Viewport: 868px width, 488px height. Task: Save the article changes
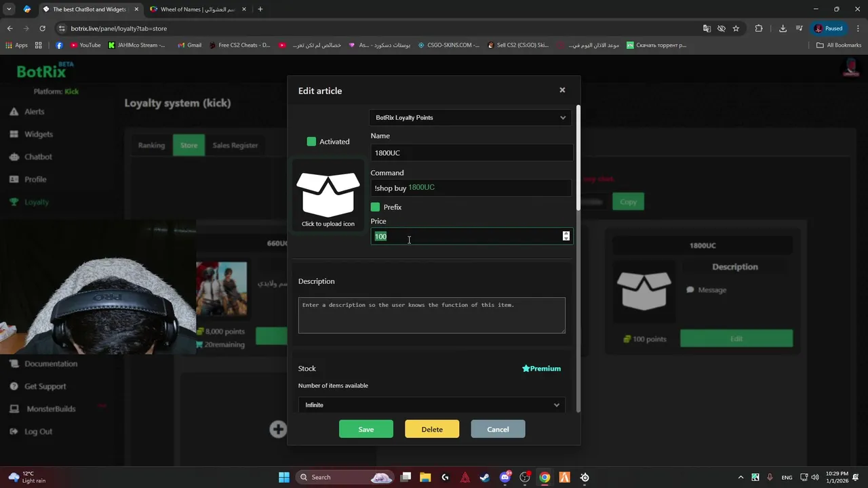(366, 430)
